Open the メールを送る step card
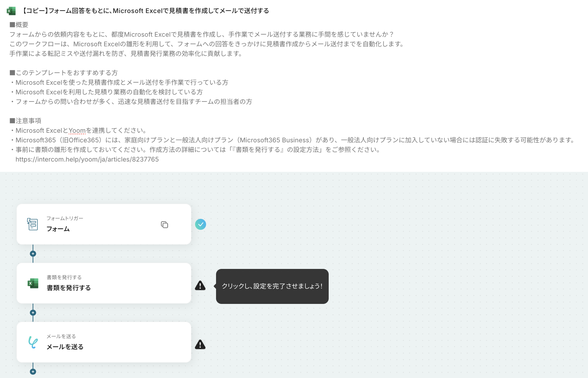The image size is (588, 378). pyautogui.click(x=104, y=342)
